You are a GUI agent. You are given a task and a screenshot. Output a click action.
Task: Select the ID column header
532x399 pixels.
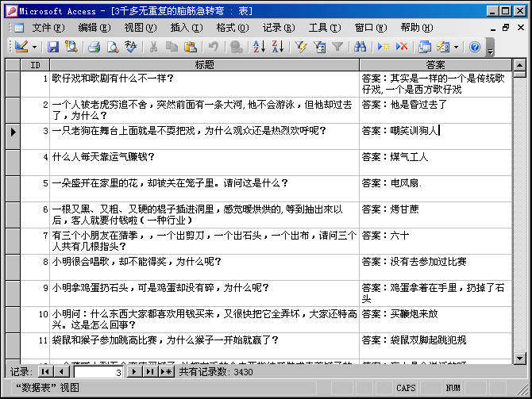[x=35, y=65]
